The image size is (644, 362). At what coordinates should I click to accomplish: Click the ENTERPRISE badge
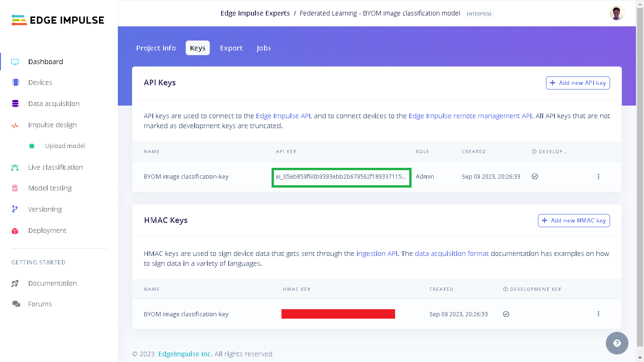coord(479,14)
